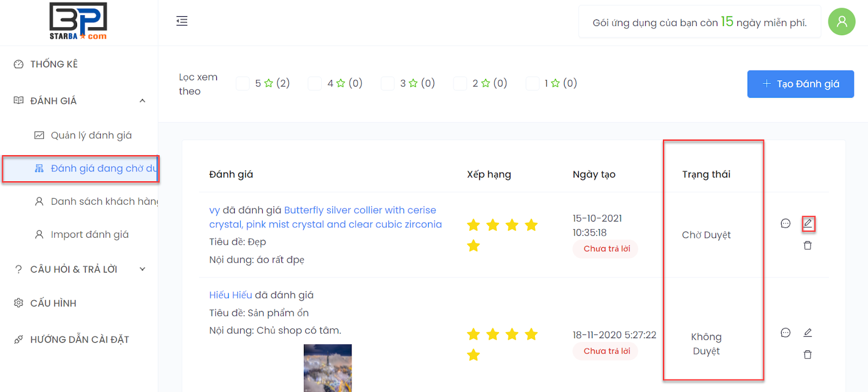Expand the CÂU HỎI & TRẢ LỜI section
Screen dimensions: 868x392
click(142, 269)
